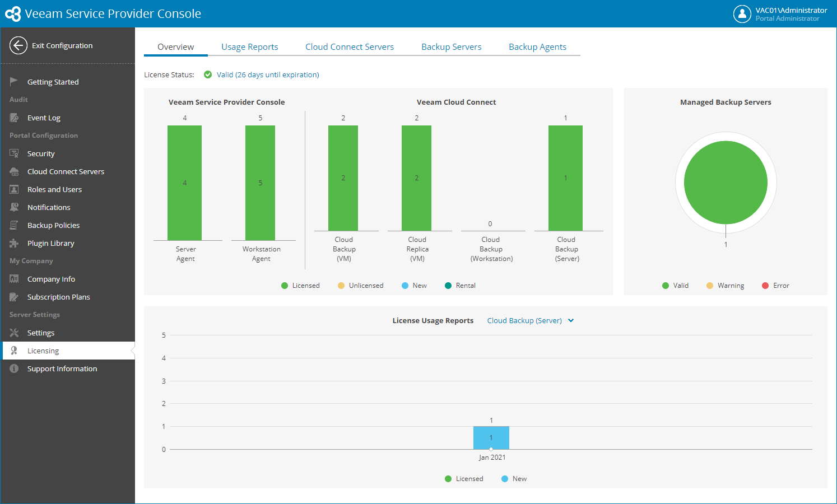The width and height of the screenshot is (837, 504).
Task: Click the Valid (26 days until expiration) link
Action: tap(268, 75)
